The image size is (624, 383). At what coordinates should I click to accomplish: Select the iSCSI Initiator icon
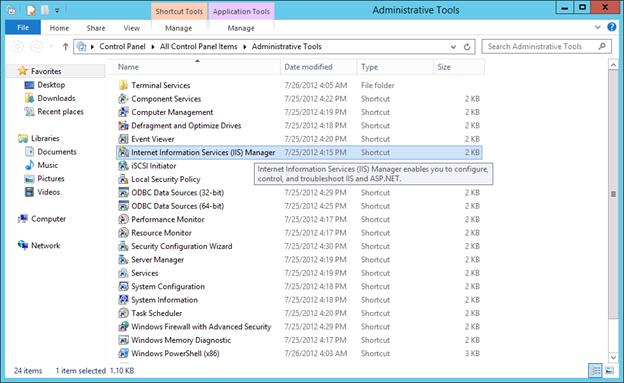[123, 166]
